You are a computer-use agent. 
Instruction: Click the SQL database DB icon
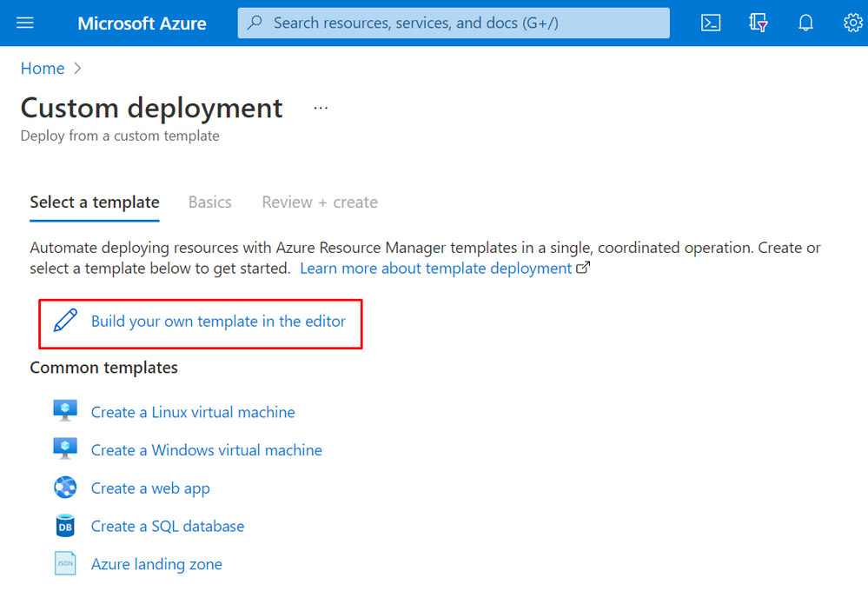pyautogui.click(x=65, y=526)
